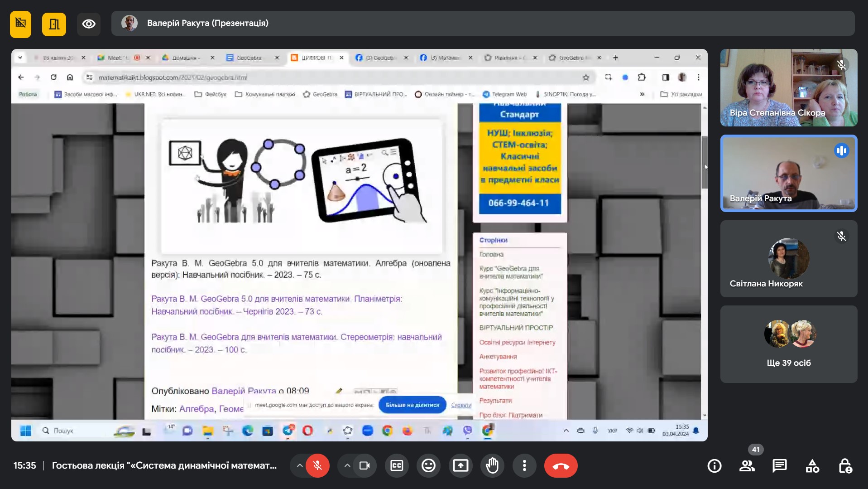The image size is (868, 489).
Task: Click the page vertical scrollbar thumb
Action: tap(704, 162)
